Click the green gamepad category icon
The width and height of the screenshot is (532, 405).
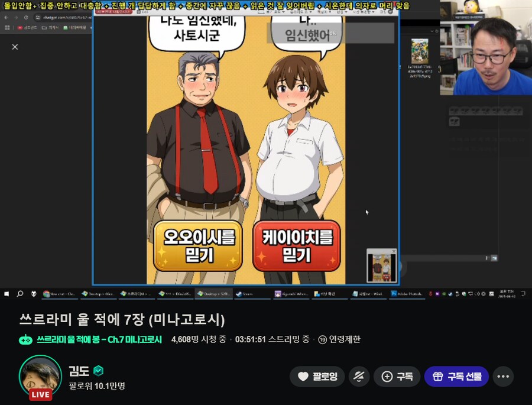tap(25, 339)
